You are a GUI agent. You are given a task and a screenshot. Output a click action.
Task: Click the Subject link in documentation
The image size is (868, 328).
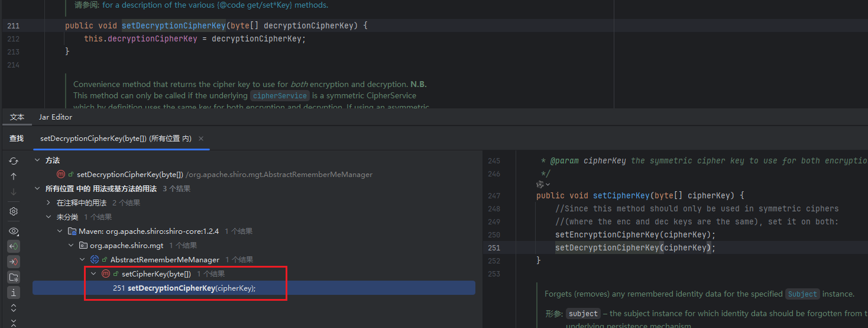[802, 294]
